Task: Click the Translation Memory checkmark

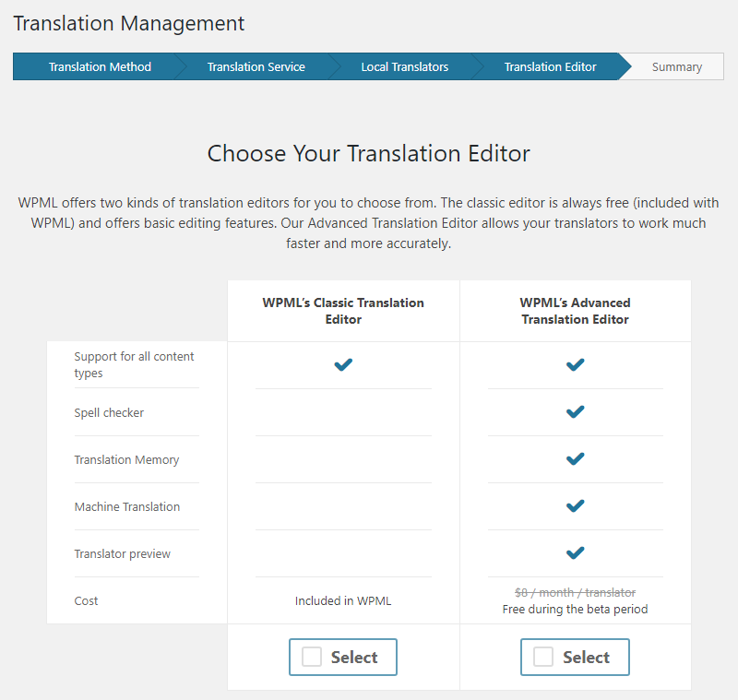Action: 575,458
